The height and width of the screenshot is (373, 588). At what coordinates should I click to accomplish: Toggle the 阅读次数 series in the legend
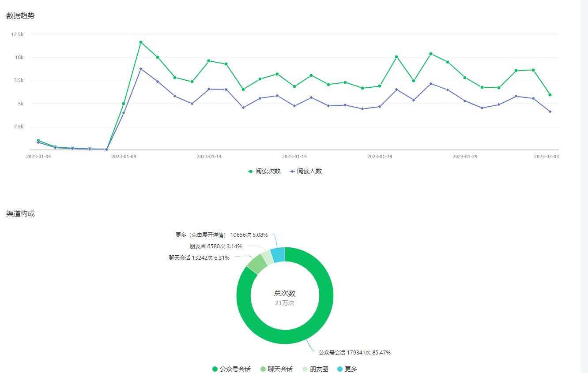(x=264, y=171)
